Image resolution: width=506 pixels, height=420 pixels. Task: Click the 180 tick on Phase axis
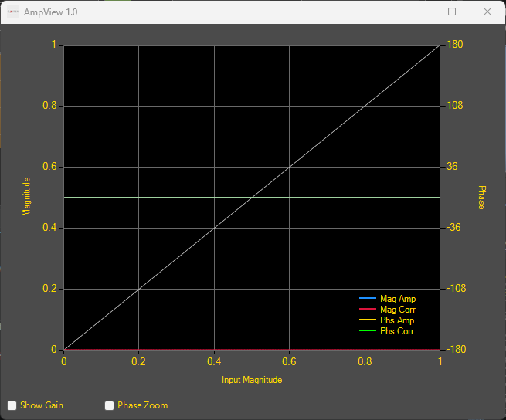point(455,44)
